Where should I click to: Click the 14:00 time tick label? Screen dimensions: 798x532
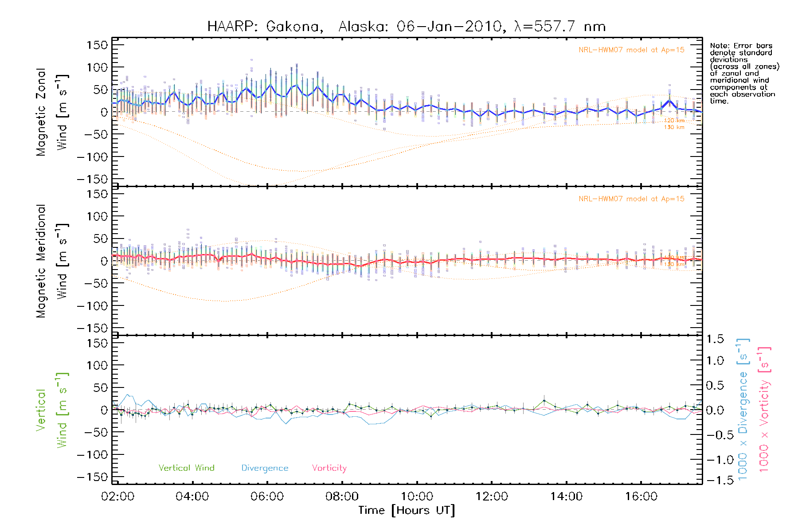pyautogui.click(x=566, y=496)
